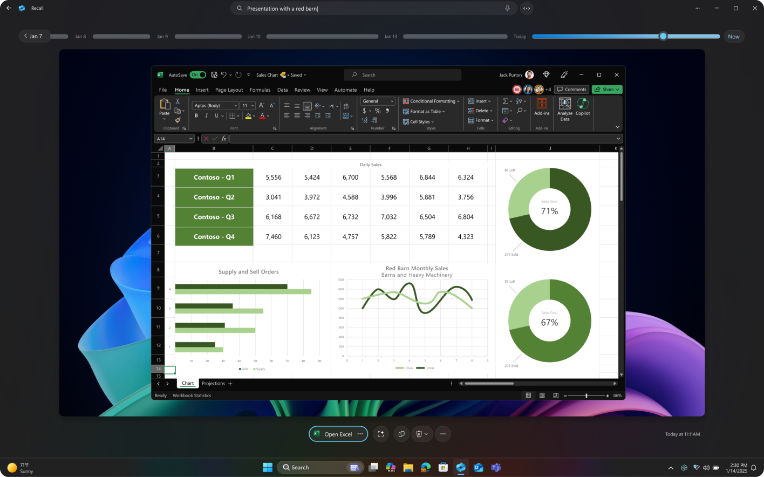This screenshot has width=764, height=477.
Task: Click the microphone icon in Recall search
Action: point(508,8)
